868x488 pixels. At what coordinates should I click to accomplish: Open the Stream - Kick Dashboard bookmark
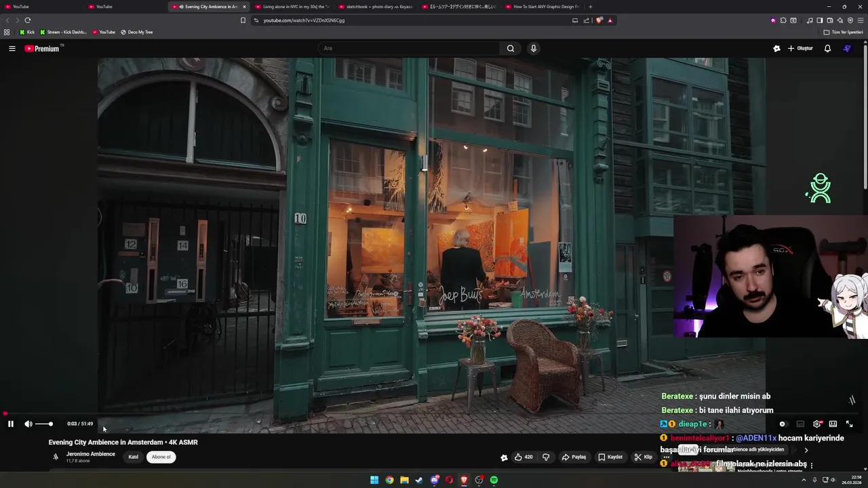pyautogui.click(x=64, y=32)
